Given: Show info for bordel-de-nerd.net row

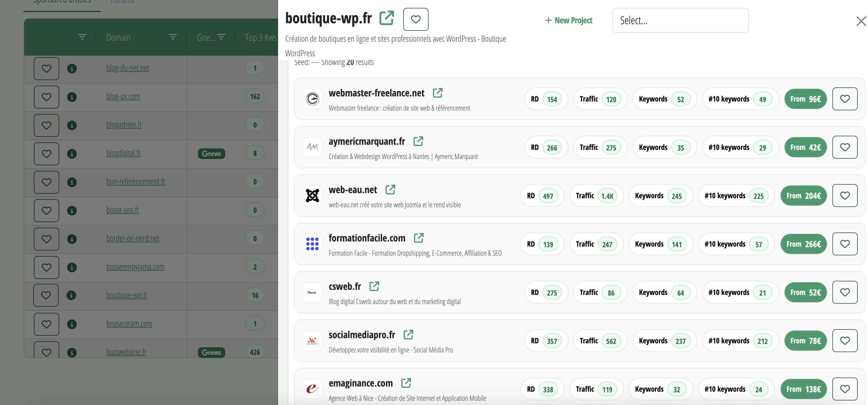Looking at the screenshot, I should pos(72,239).
